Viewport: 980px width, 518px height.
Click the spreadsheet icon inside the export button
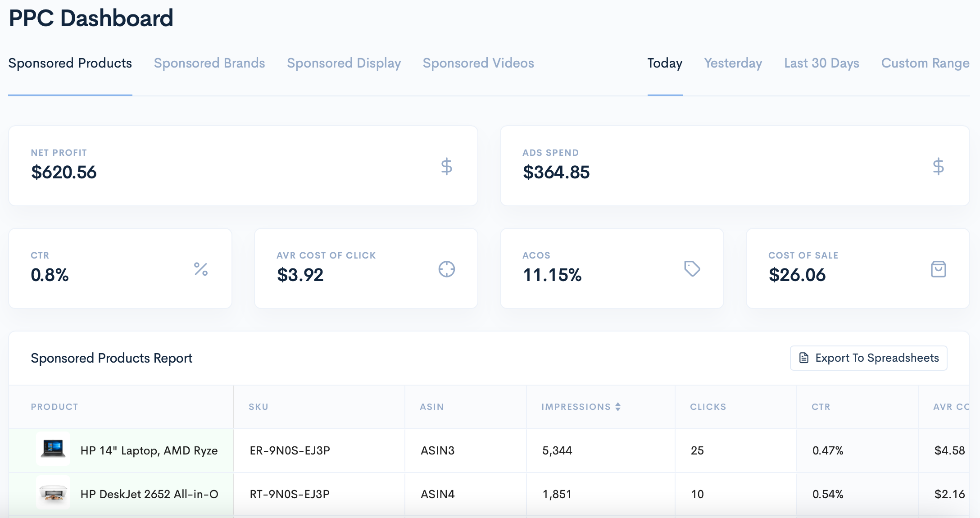(x=804, y=357)
